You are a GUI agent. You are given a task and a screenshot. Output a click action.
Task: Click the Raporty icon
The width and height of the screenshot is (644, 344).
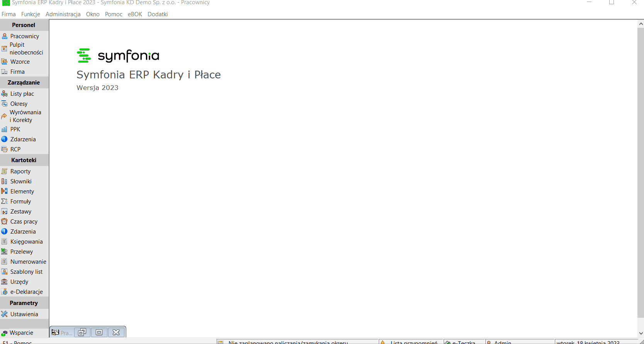[x=5, y=171]
